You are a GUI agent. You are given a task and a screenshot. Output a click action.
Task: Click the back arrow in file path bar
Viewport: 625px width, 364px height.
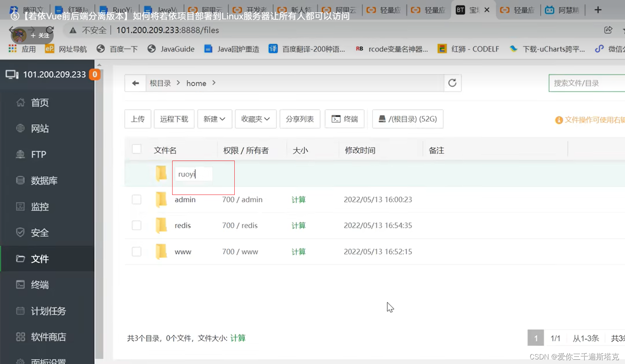pyautogui.click(x=136, y=83)
